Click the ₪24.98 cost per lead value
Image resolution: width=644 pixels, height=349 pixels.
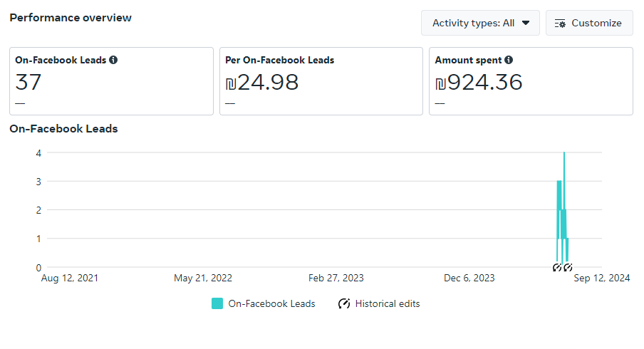coord(262,82)
